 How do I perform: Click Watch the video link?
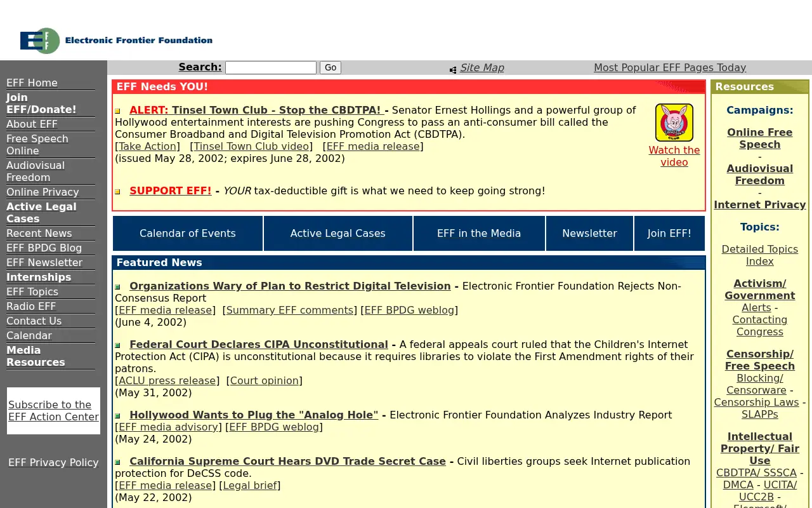[x=674, y=156]
